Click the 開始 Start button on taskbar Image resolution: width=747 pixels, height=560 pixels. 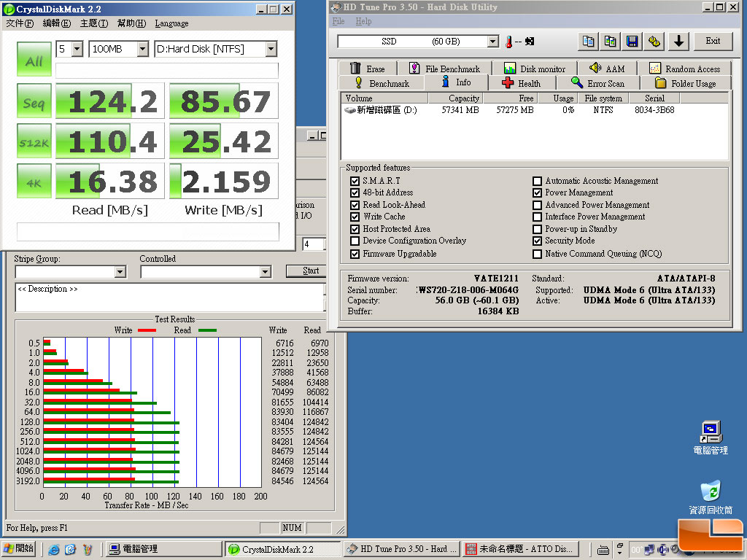click(19, 549)
